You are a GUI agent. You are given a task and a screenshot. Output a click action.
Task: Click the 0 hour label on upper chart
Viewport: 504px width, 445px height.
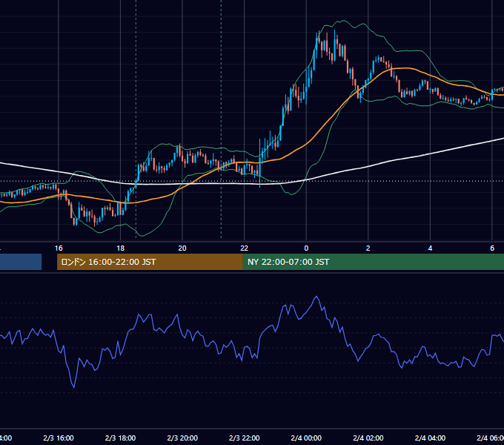[306, 248]
